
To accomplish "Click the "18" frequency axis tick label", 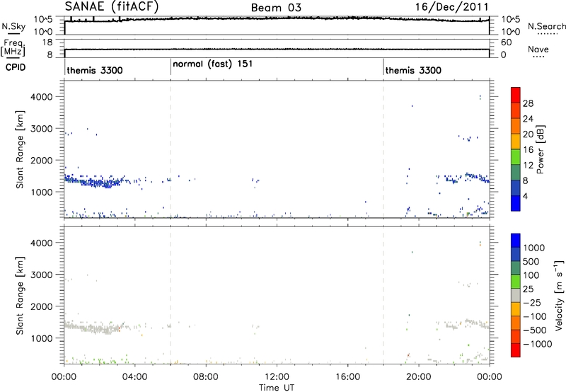I will (x=47, y=42).
